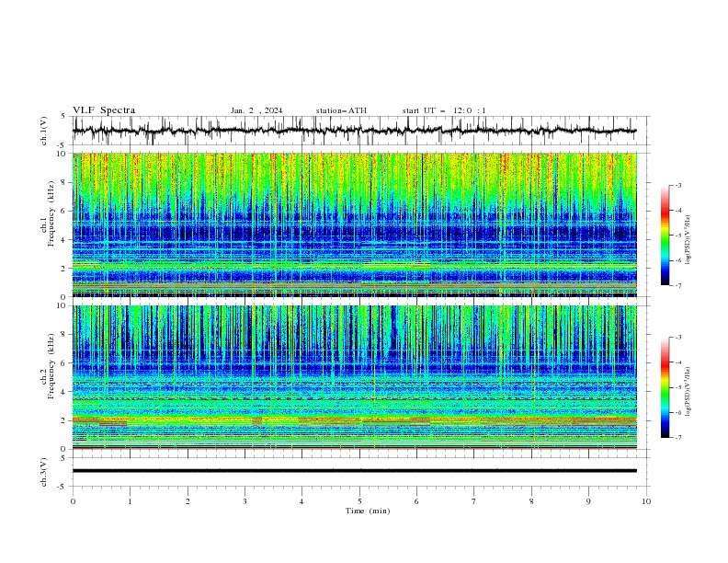The image size is (728, 563).
Task: Click the 'ch.3(V)' axis label
Action: 44,472
